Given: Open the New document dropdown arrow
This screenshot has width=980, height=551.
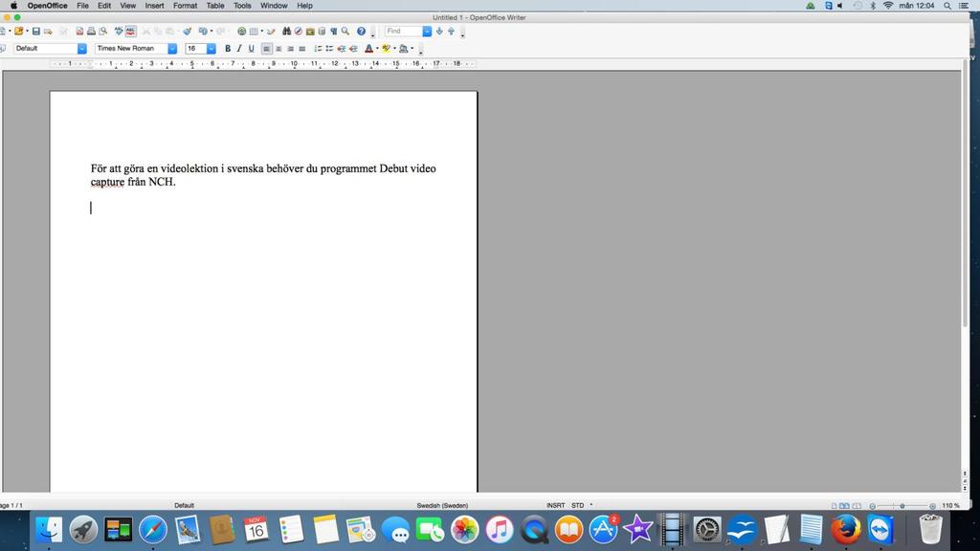Looking at the screenshot, I should pos(10,32).
